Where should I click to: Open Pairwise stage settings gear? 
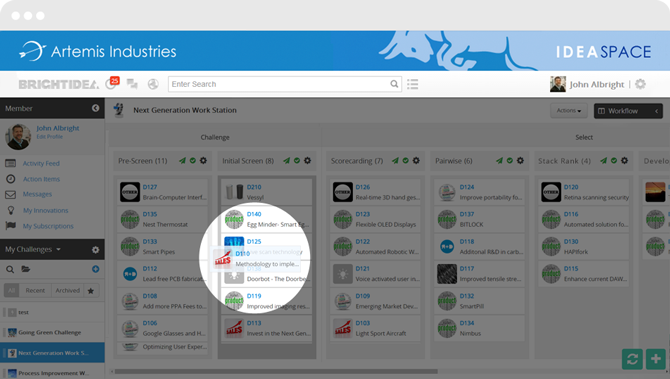520,161
